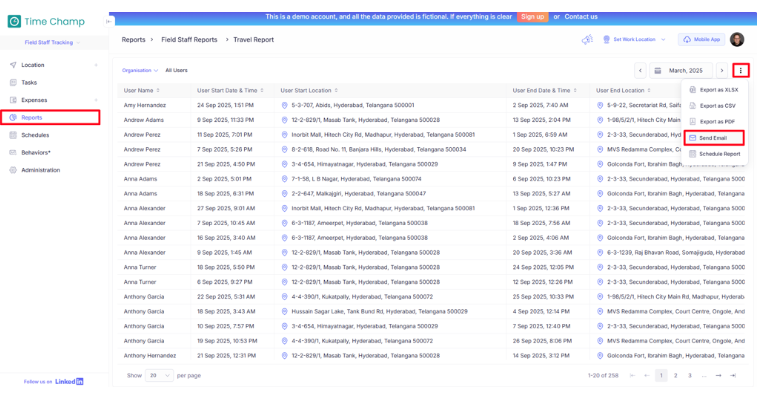The height and width of the screenshot is (394, 759).
Task: Expand the Expenses submenu arrow
Action: 96,100
